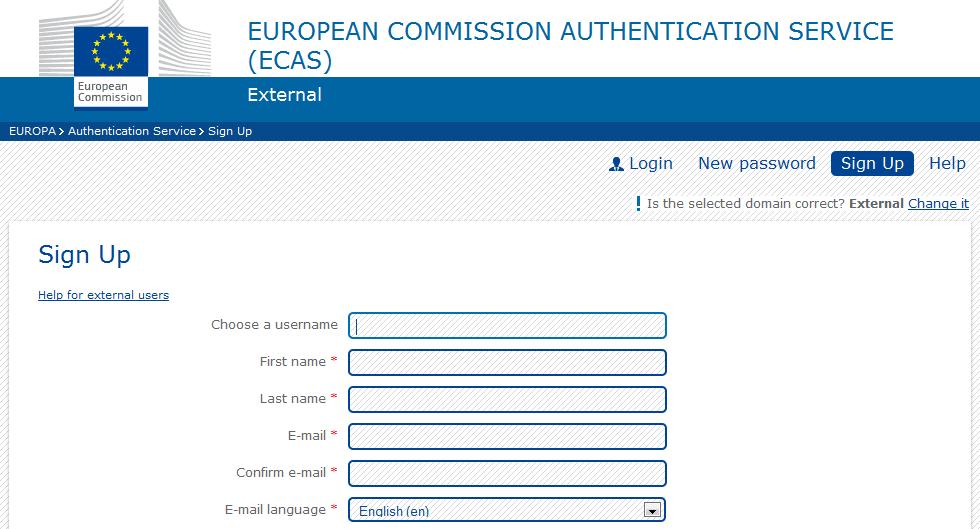The image size is (980, 529).
Task: Click the blue exclamation mark icon
Action: pyautogui.click(x=638, y=203)
